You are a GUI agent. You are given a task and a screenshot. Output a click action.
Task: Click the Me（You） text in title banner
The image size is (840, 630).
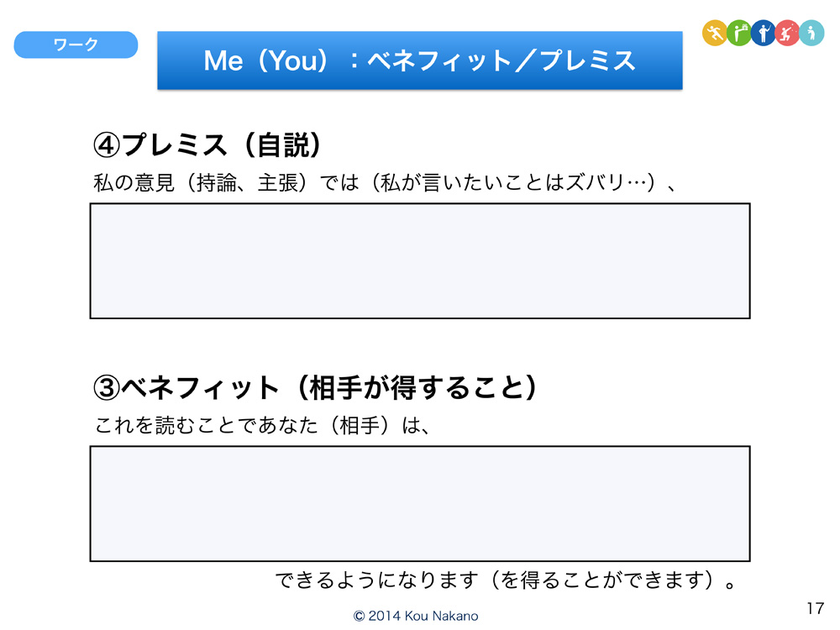(266, 60)
